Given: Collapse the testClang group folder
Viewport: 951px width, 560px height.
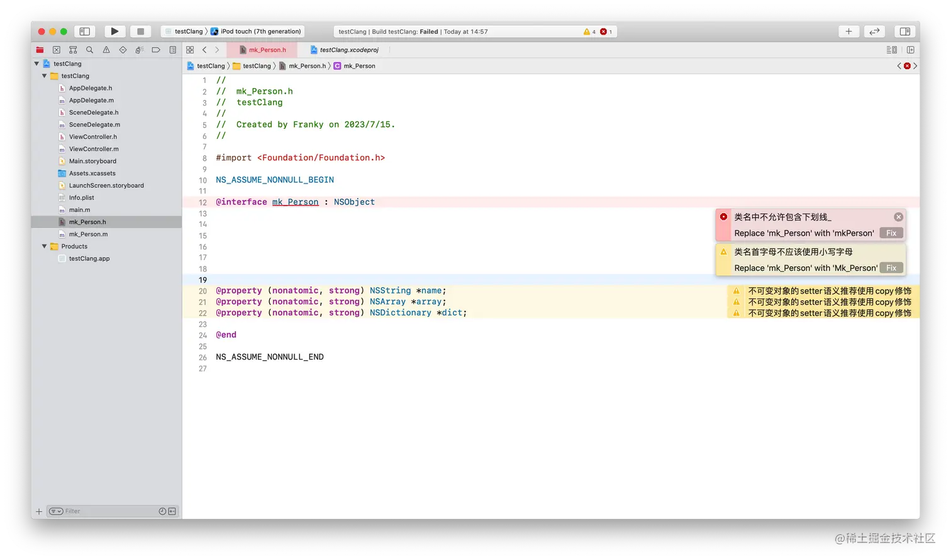Looking at the screenshot, I should click(44, 76).
